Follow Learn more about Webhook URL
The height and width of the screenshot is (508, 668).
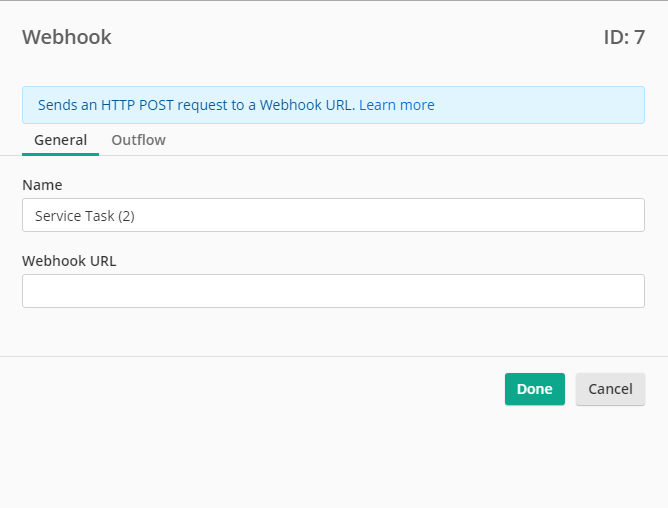397,105
